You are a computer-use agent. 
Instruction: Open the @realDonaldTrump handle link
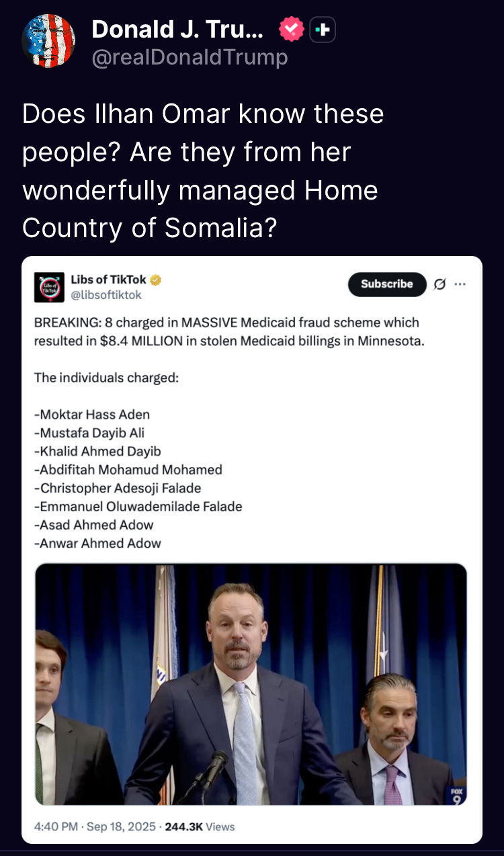coord(190,58)
